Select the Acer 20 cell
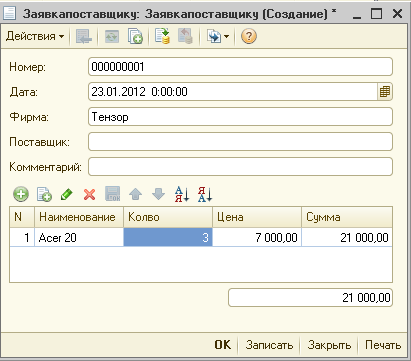Image resolution: width=411 pixels, height=361 pixels. click(79, 237)
